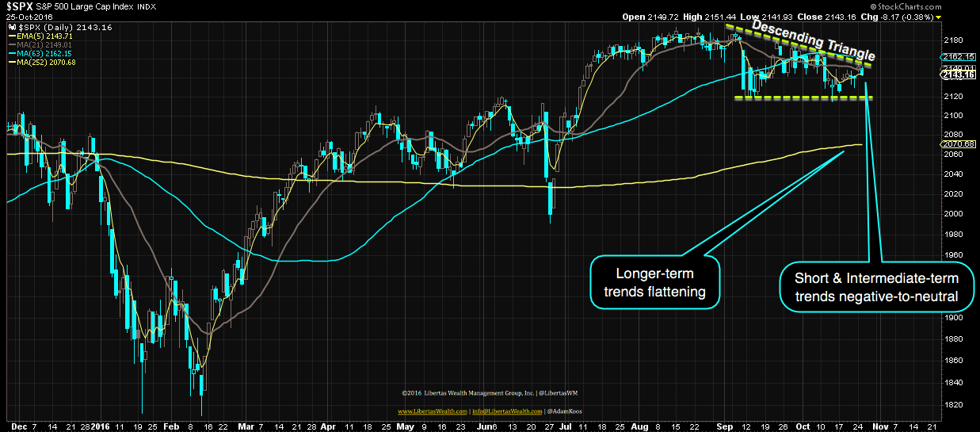Click the Feb month label on time axis
980x432 pixels.
click(x=171, y=425)
